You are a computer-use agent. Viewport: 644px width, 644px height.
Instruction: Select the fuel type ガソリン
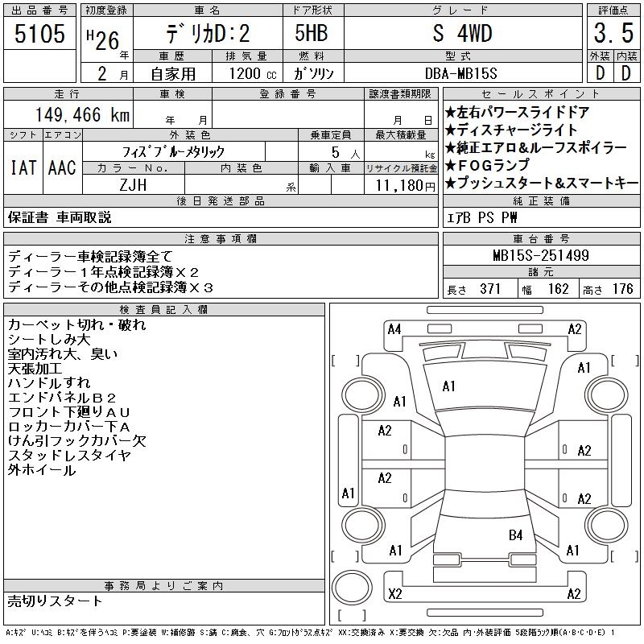coord(313,73)
